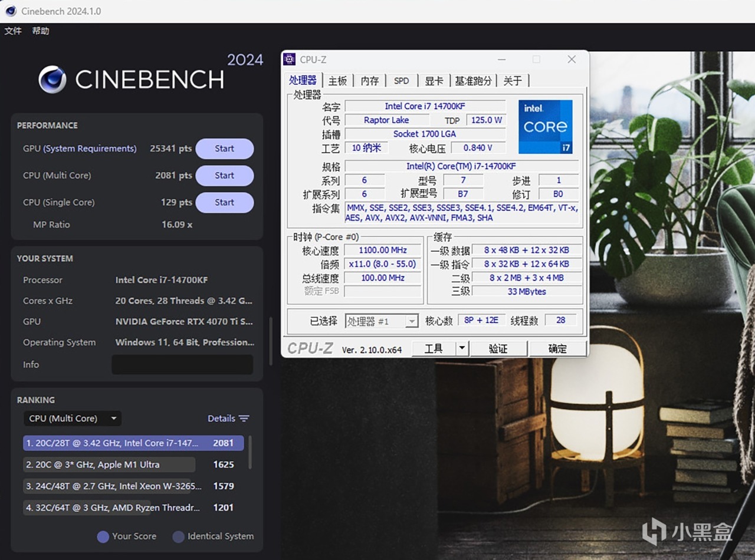Click the 总线速度 value 100.00 MHz
This screenshot has height=560, width=755.
coord(383,278)
